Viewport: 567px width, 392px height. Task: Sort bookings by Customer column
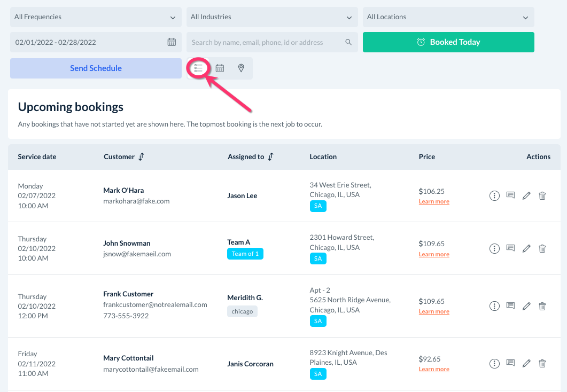pyautogui.click(x=141, y=157)
